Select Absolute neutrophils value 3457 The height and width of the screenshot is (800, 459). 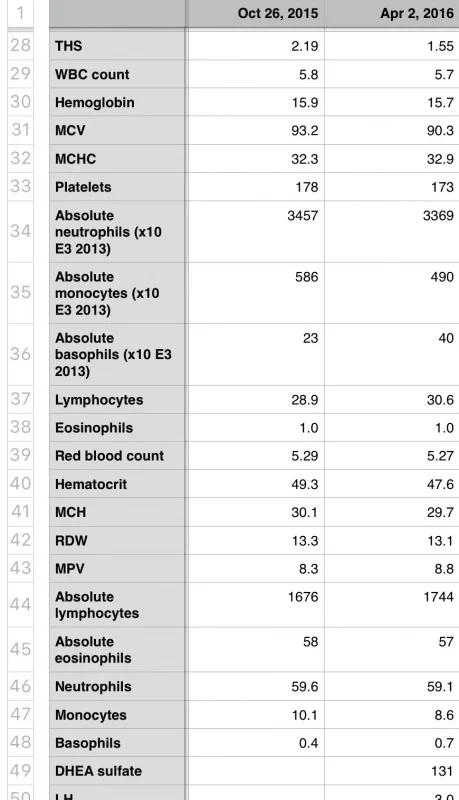255,232
